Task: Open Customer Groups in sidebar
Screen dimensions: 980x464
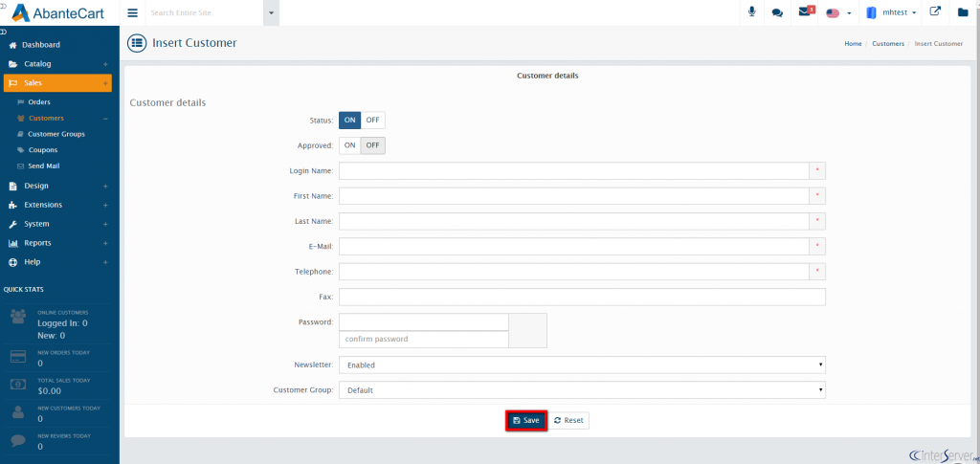Action: pyautogui.click(x=56, y=134)
